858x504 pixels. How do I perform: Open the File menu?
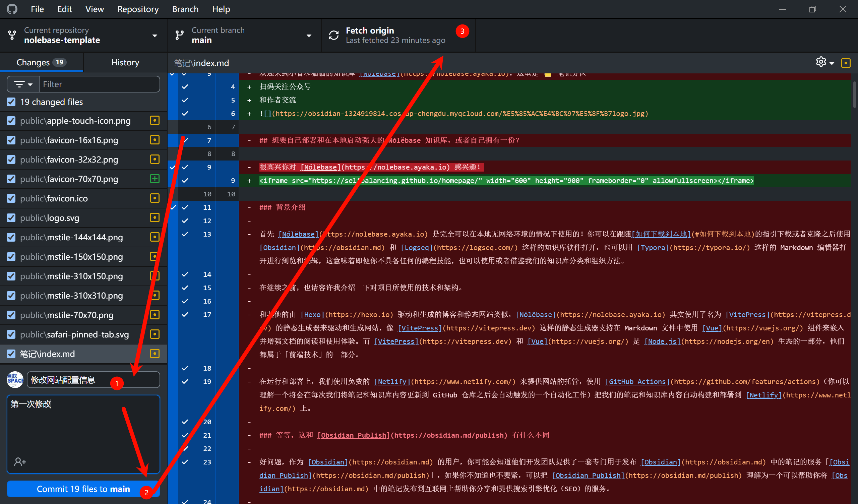point(37,9)
